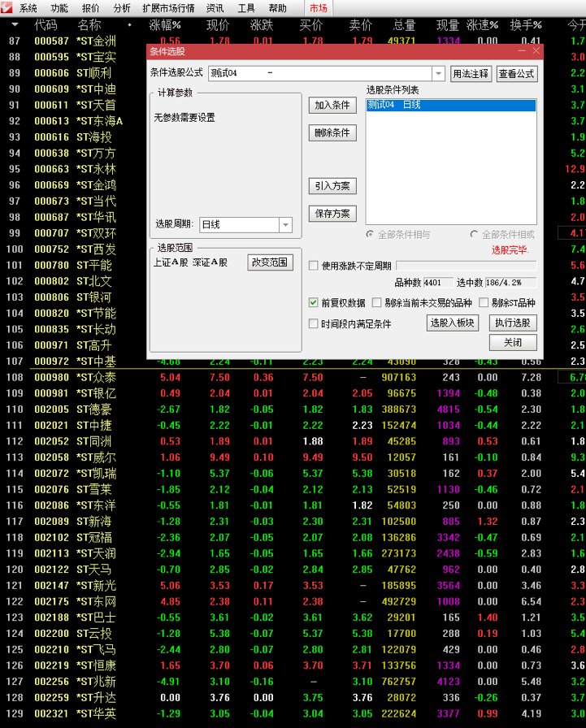586x728 pixels.
Task: Open the 分析 menu
Action: pyautogui.click(x=122, y=8)
